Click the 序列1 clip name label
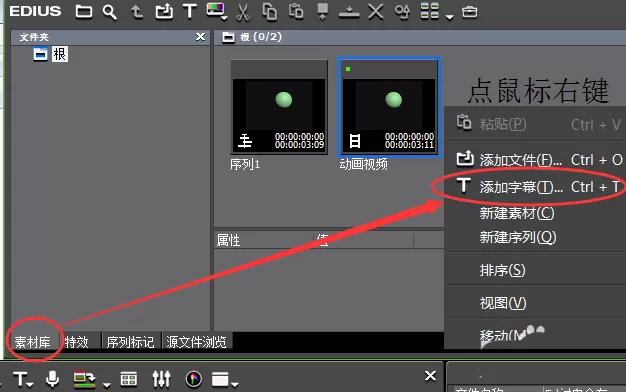This screenshot has height=392, width=626. pyautogui.click(x=244, y=164)
